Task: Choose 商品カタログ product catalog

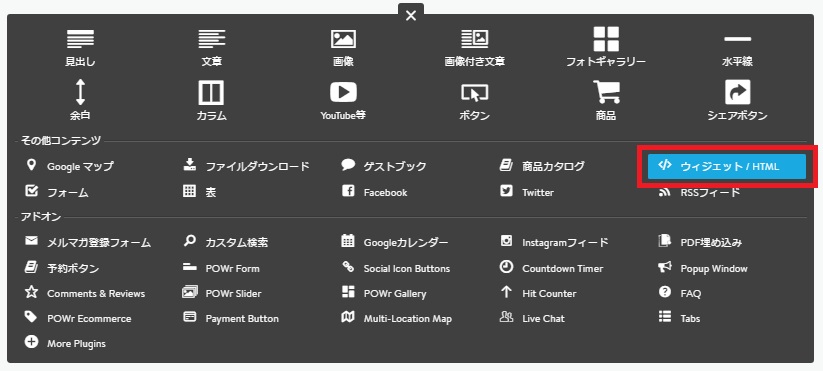Action: (542, 166)
